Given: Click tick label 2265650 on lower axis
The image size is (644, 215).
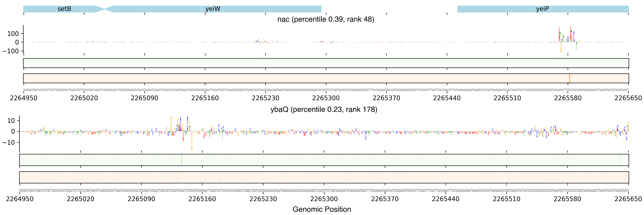Looking at the screenshot, I should click(628, 199).
